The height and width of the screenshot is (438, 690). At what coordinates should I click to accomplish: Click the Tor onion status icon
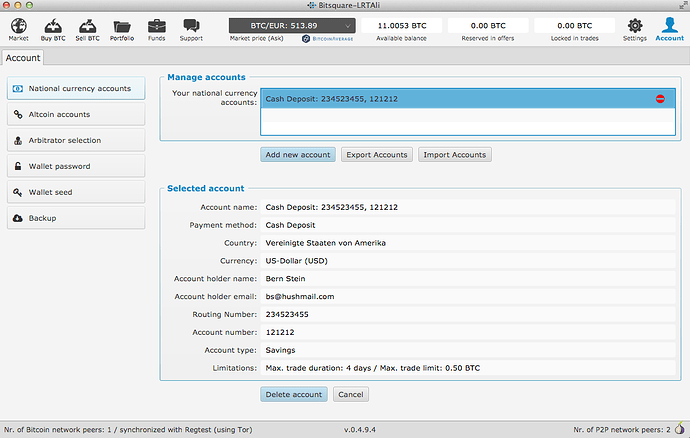[679, 428]
